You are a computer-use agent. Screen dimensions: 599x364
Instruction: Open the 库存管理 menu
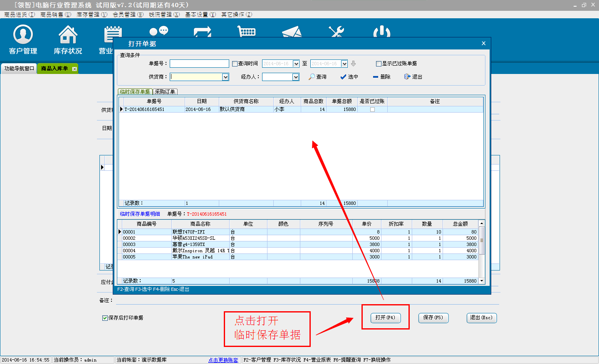pyautogui.click(x=92, y=15)
